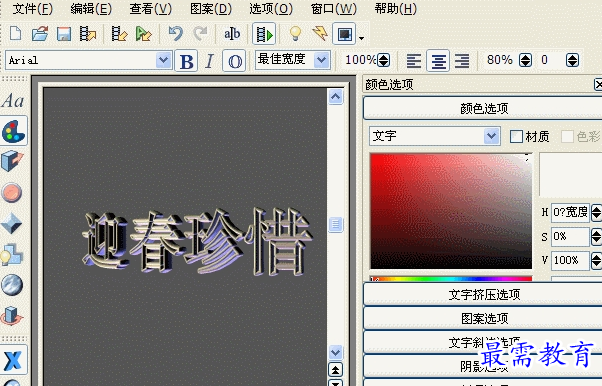Toggle Italic formatting button

[210, 61]
